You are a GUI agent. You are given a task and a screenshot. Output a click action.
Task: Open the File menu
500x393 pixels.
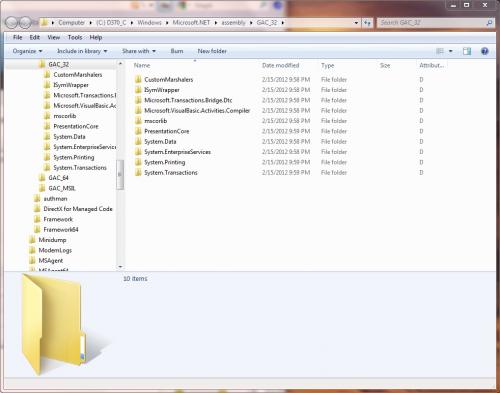click(x=17, y=37)
